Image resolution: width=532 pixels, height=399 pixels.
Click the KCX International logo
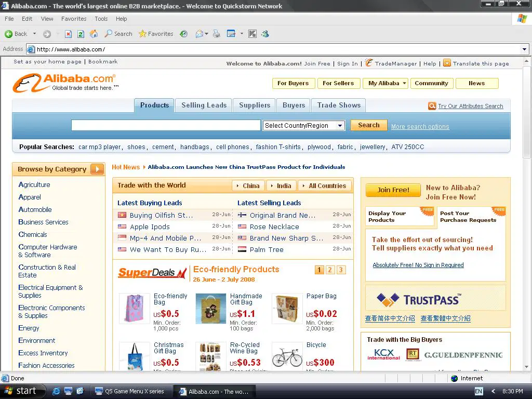pos(384,354)
